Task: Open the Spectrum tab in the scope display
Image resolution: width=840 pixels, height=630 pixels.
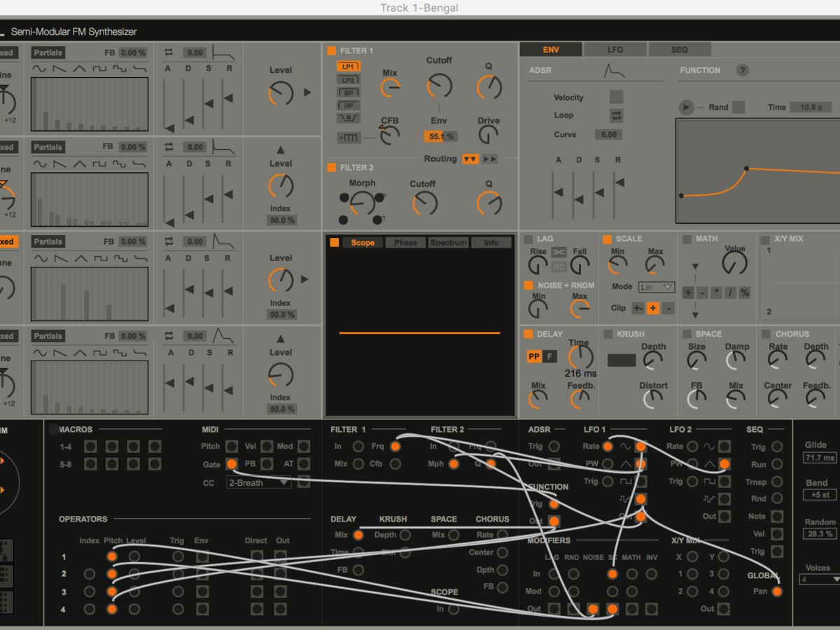Action: coord(448,243)
